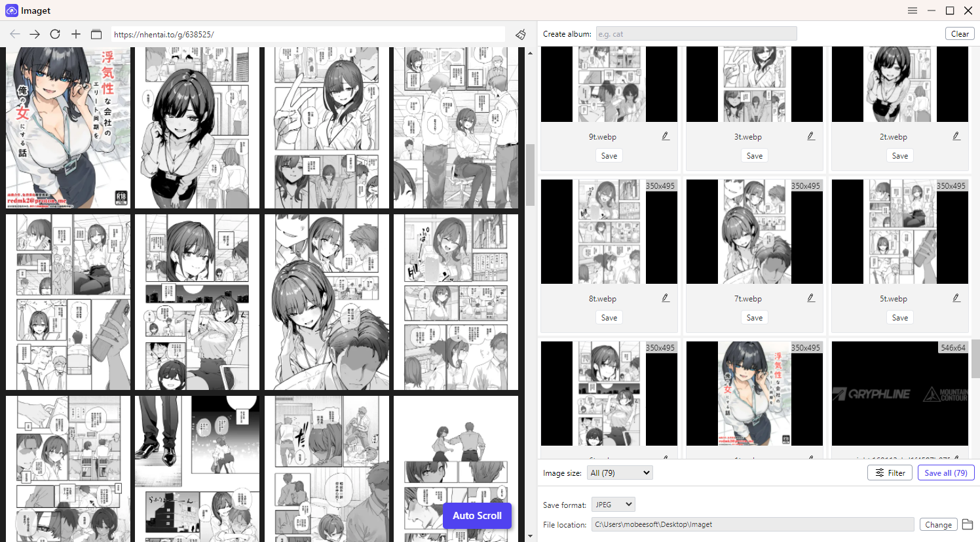Focus the Create album text field
This screenshot has width=980, height=542.
pos(696,34)
